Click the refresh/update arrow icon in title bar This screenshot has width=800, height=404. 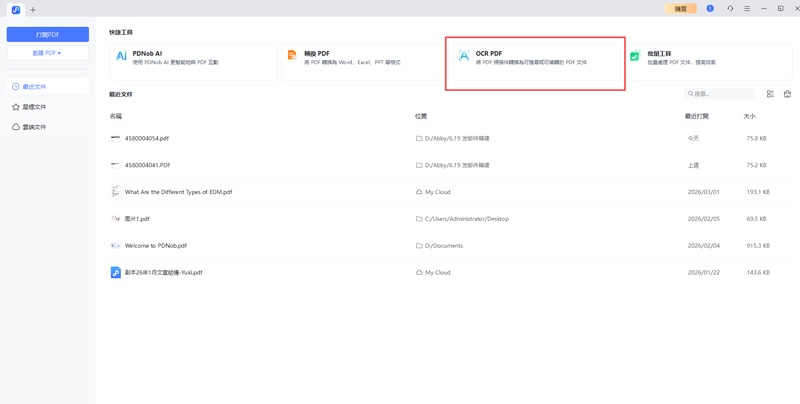pos(730,8)
